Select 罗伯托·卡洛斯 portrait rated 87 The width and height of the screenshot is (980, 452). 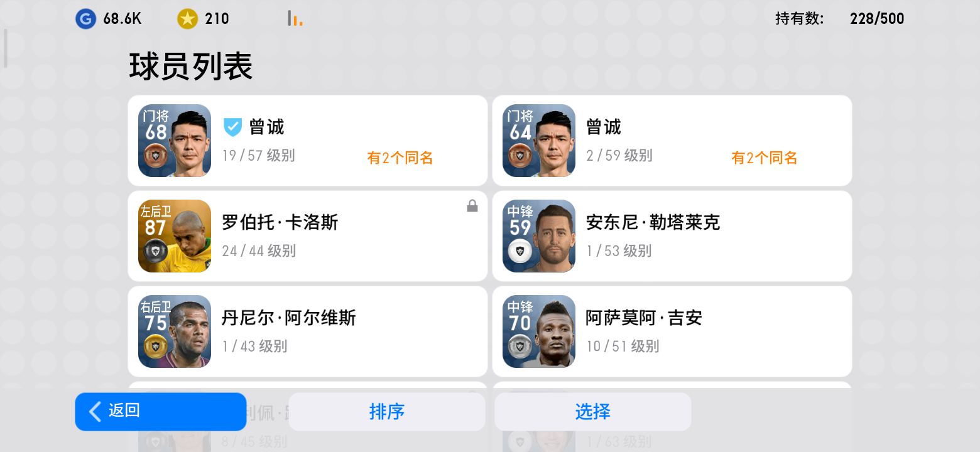pos(175,236)
